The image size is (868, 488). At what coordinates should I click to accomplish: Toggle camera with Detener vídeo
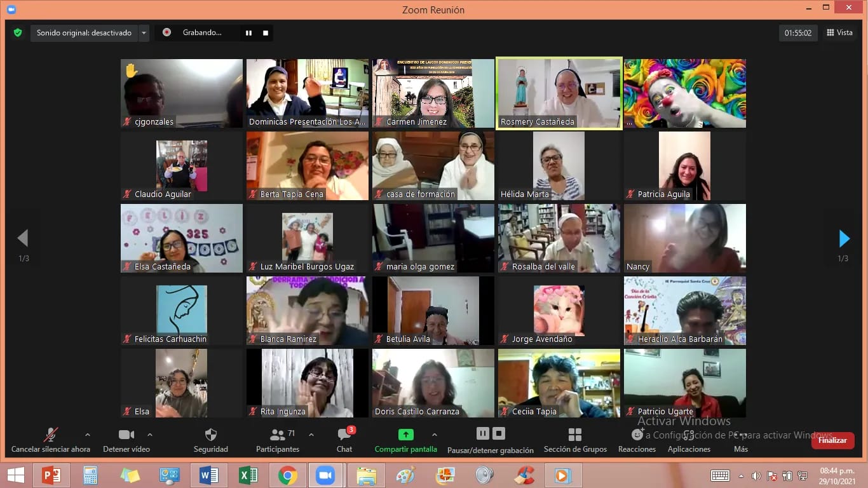pos(126,435)
